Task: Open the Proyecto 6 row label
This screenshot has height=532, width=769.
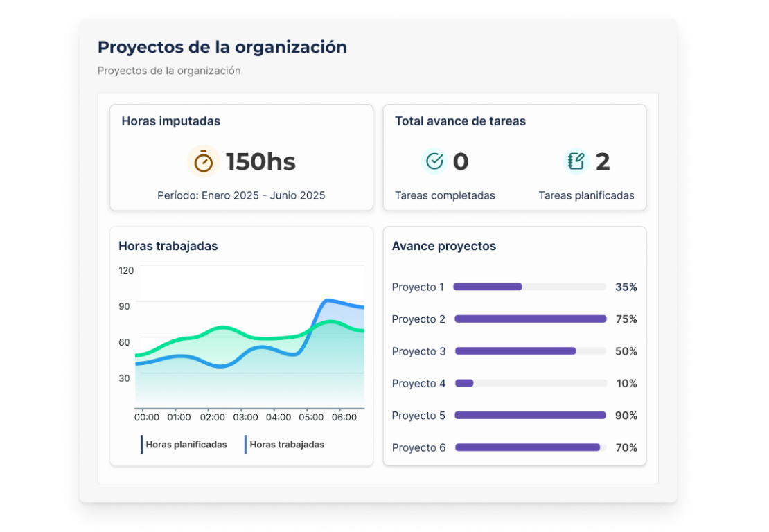Action: [x=418, y=447]
